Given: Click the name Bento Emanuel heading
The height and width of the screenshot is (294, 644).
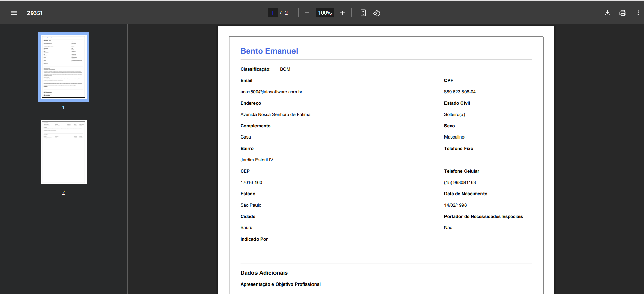Looking at the screenshot, I should pyautogui.click(x=269, y=51).
